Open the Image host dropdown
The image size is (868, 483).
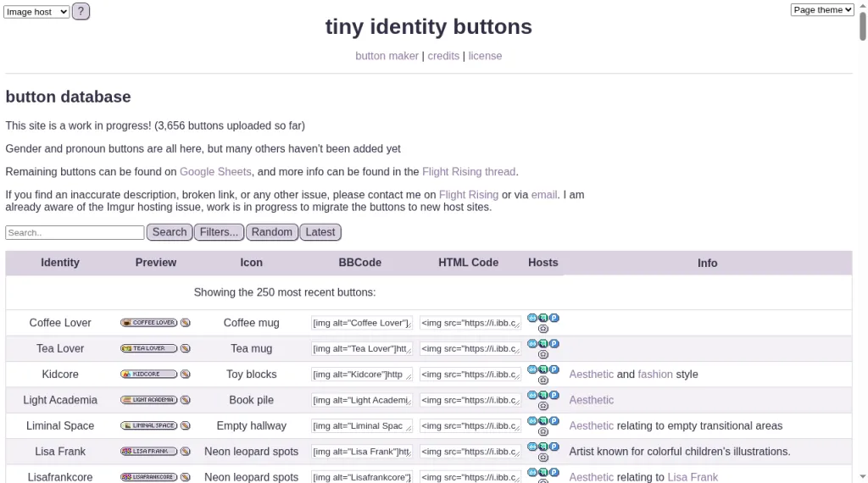click(x=36, y=12)
